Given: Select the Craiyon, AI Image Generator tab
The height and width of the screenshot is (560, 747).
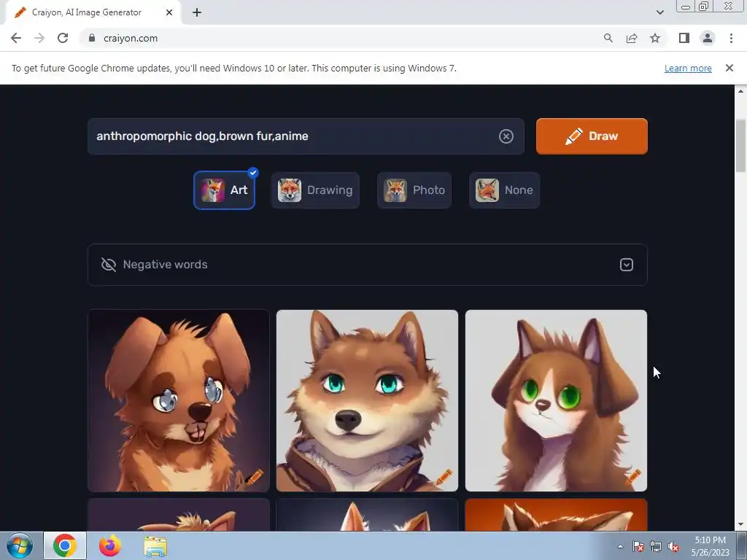Looking at the screenshot, I should pos(93,12).
